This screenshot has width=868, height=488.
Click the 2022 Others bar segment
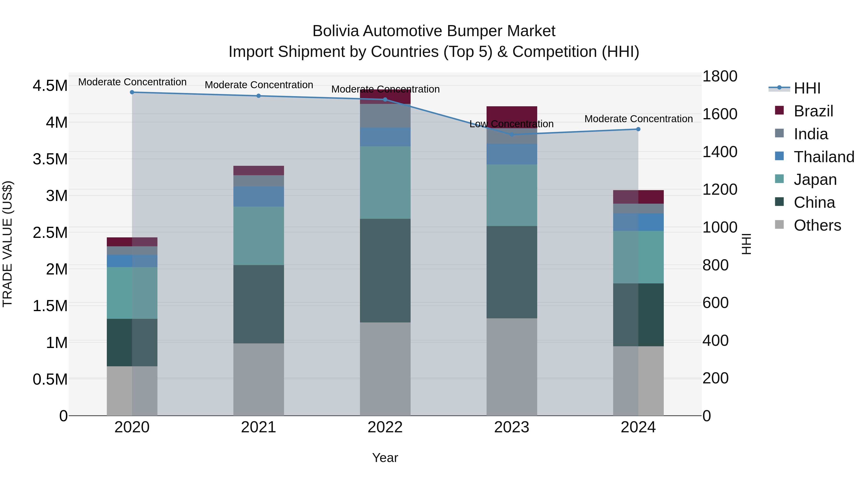pyautogui.click(x=386, y=369)
